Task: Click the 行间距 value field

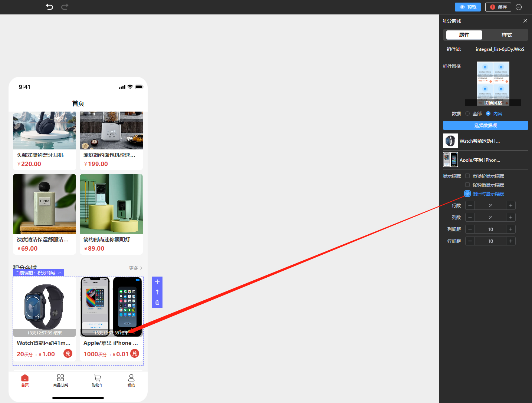Action: tap(490, 241)
